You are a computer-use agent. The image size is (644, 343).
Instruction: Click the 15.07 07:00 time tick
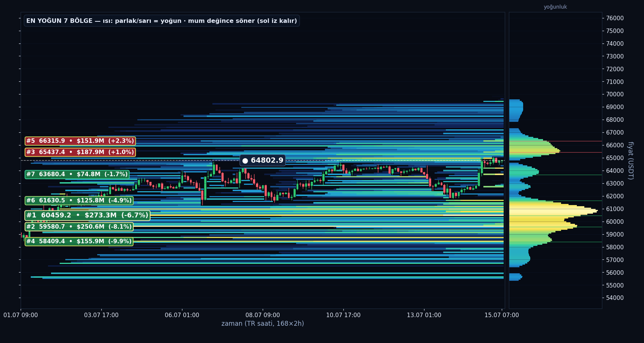point(502,315)
